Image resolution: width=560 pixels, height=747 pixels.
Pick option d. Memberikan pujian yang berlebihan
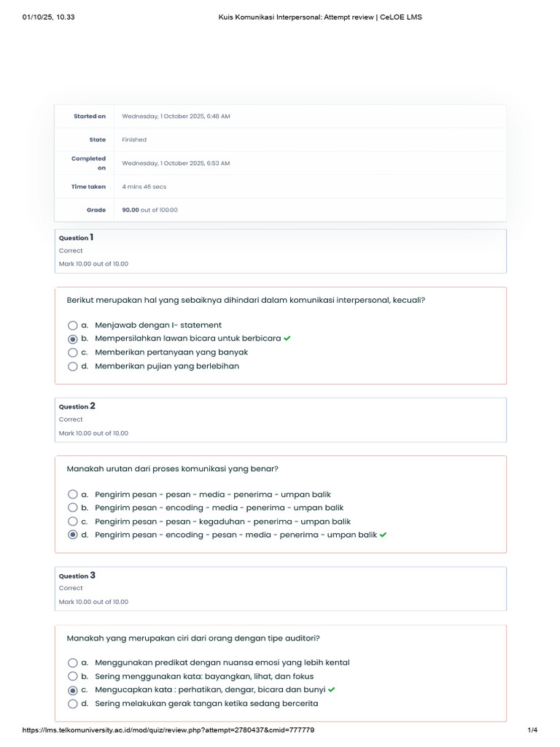coord(72,366)
